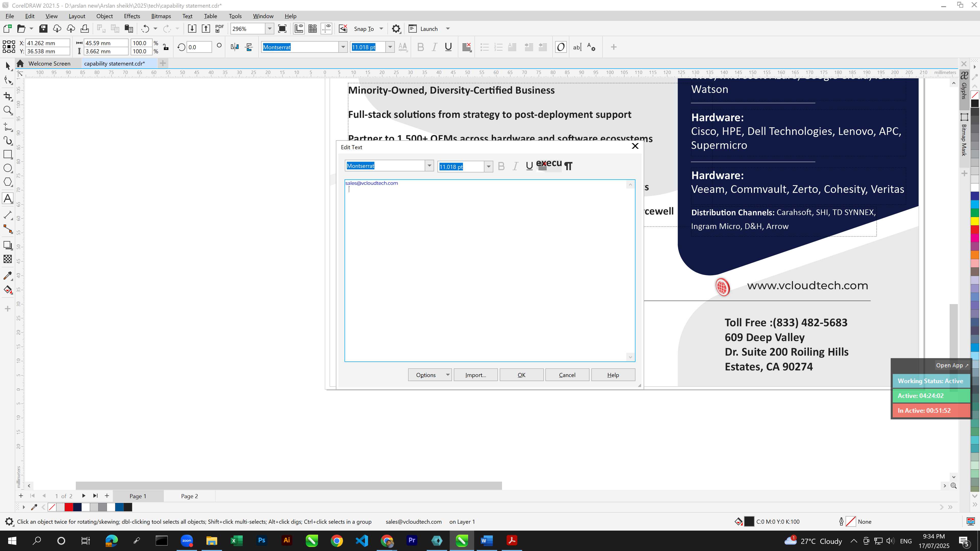Switch to the Welcome Screen tab
Image resolution: width=980 pixels, height=551 pixels.
(49, 64)
